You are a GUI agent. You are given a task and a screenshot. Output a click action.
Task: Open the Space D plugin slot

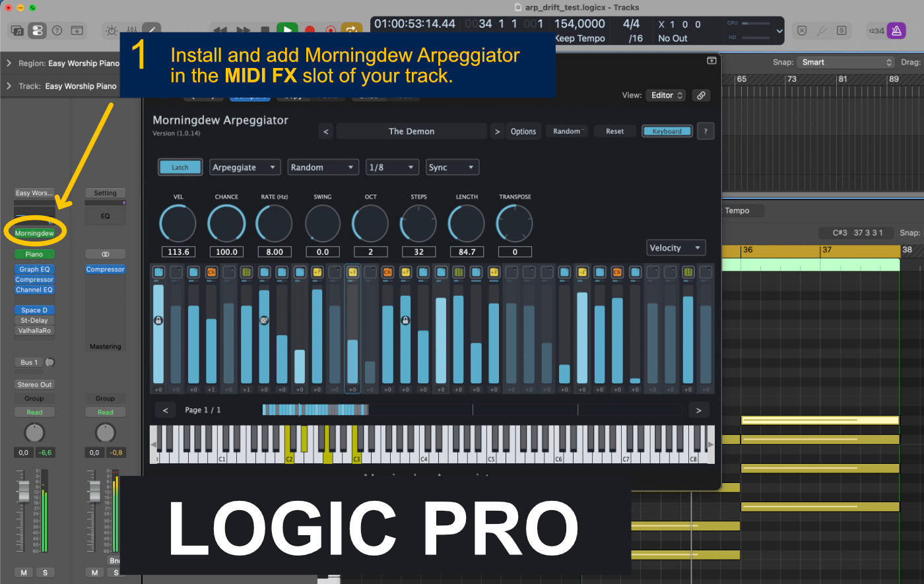(34, 310)
